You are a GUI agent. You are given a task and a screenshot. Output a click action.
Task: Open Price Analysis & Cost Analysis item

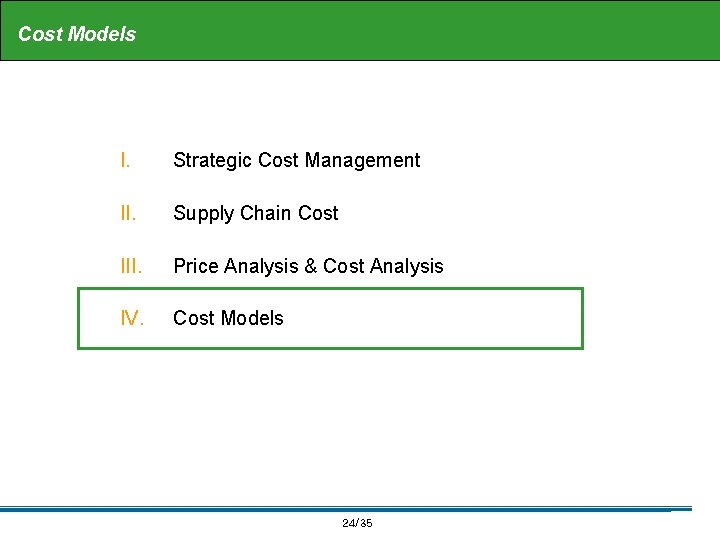pos(308,266)
